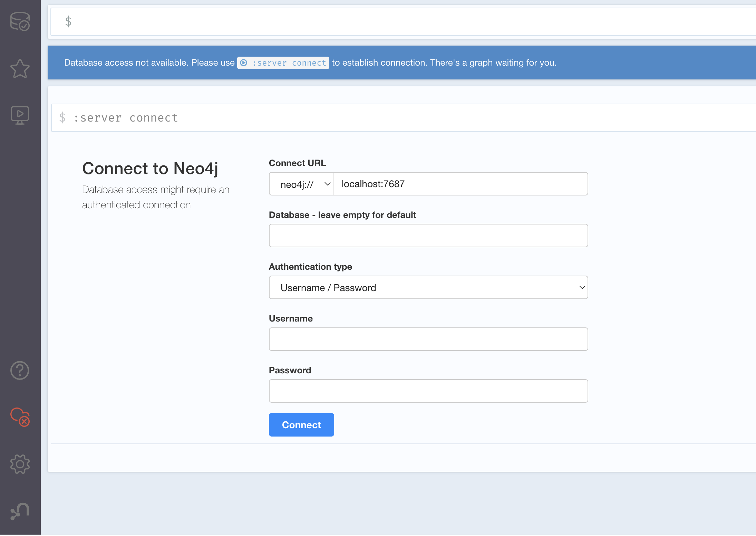Click the play icon in the :server connect banner chip
The height and width of the screenshot is (536, 756).
click(x=244, y=63)
